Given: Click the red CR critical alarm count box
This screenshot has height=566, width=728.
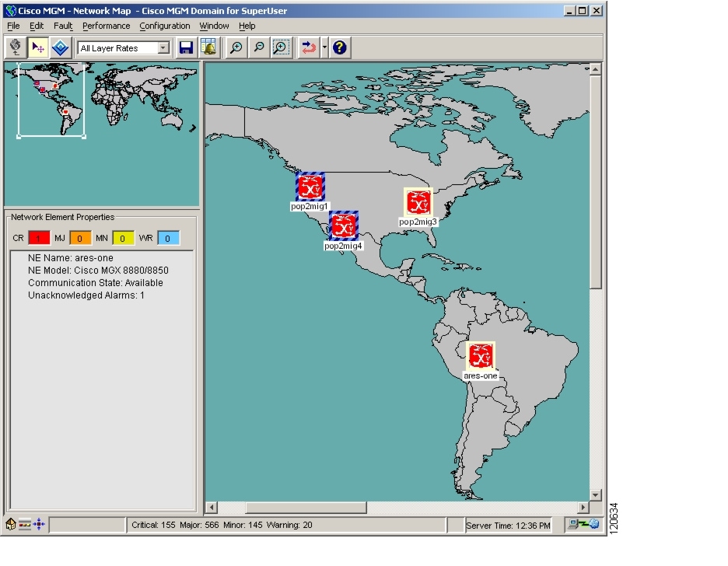Looking at the screenshot, I should click(39, 238).
